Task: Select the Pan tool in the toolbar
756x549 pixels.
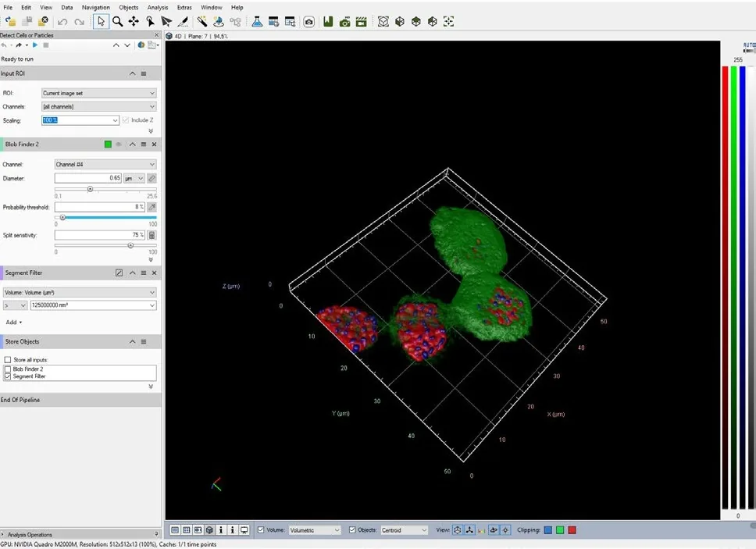Action: [134, 21]
